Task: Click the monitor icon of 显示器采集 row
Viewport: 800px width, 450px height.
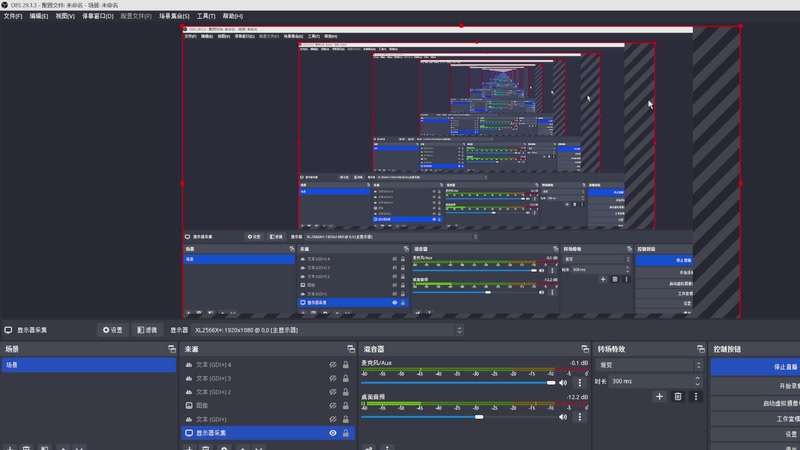Action: (189, 433)
